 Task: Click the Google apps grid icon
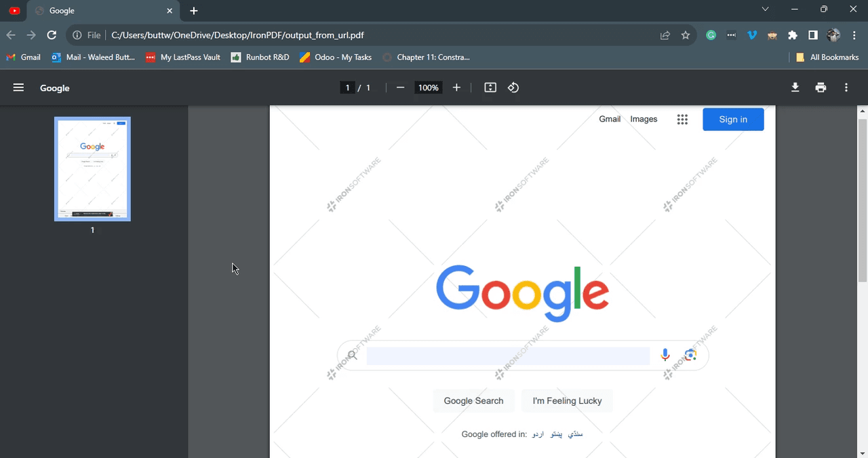point(682,119)
